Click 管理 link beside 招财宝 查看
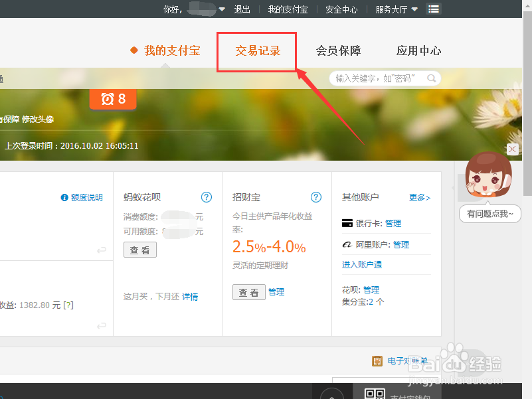 pos(276,292)
